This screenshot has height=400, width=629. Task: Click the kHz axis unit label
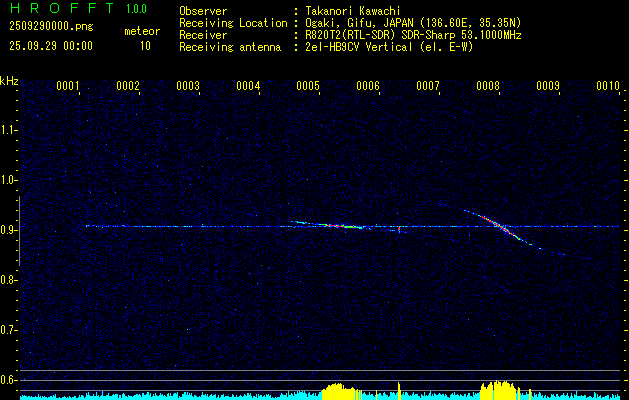click(x=9, y=81)
